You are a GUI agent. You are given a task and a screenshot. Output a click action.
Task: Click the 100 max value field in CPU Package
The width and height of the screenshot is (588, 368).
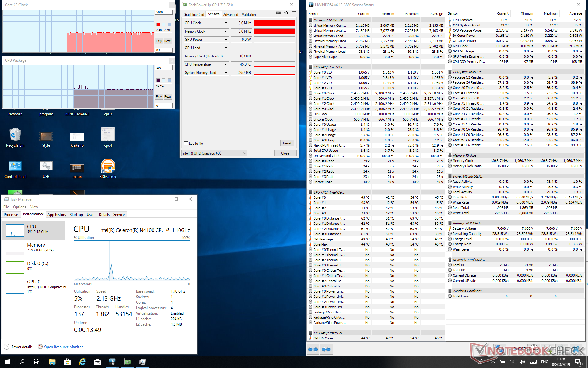pyautogui.click(x=164, y=68)
